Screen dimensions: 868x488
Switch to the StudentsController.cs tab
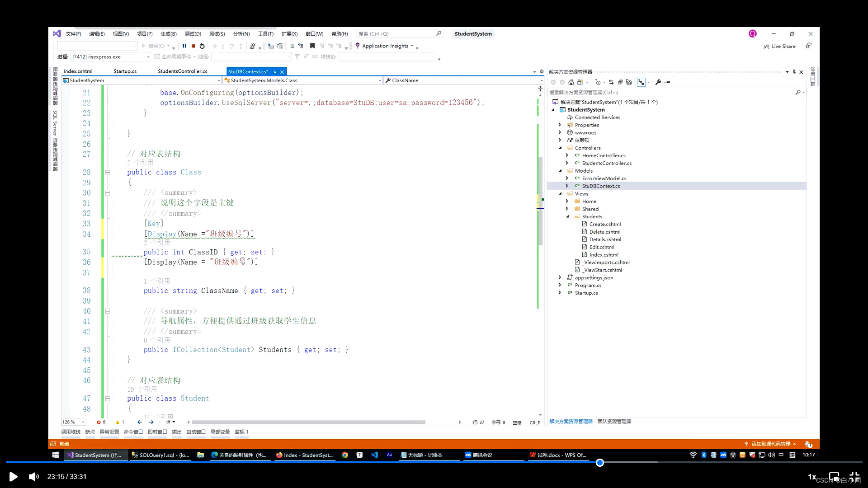(x=182, y=71)
